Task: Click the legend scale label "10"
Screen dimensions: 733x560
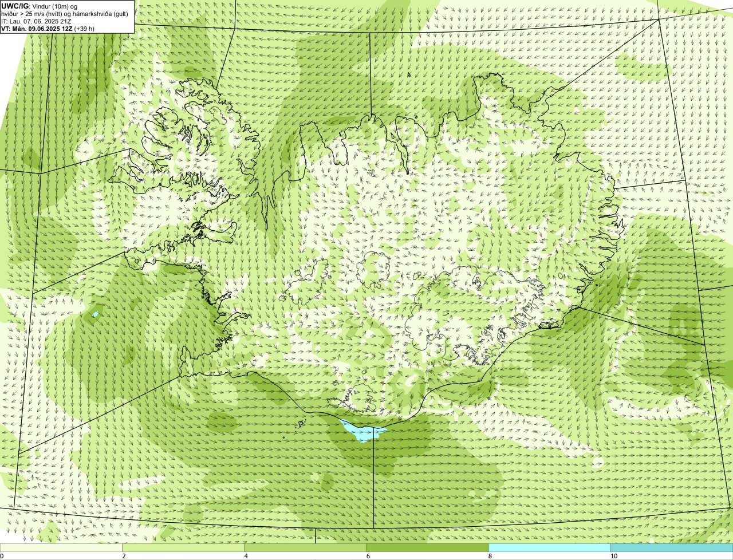Action: coord(613,556)
